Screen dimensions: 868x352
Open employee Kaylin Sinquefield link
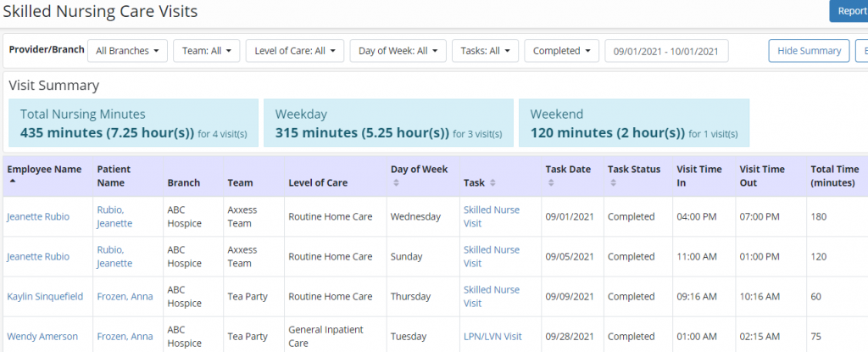45,297
